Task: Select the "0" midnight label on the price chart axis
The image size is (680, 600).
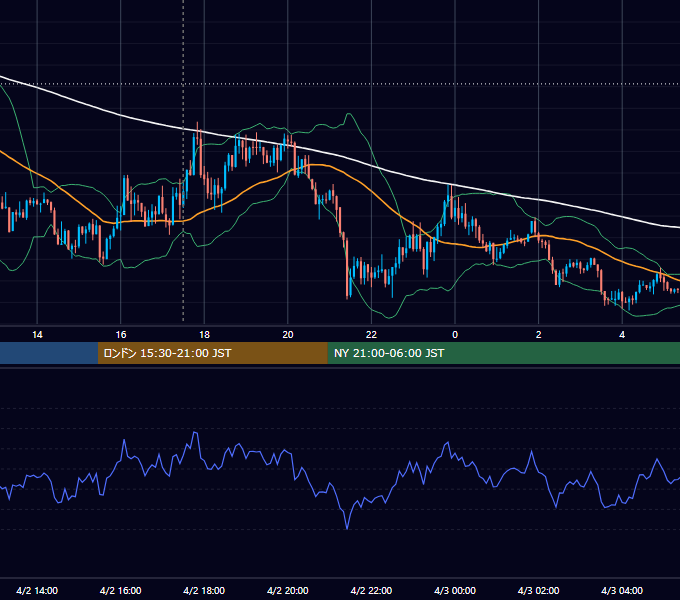Action: tap(455, 335)
